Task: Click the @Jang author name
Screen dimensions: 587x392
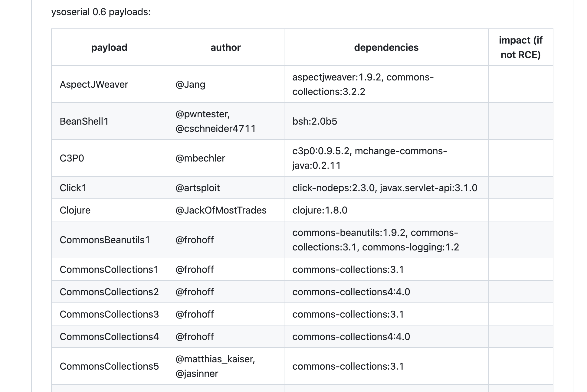Action: (190, 84)
